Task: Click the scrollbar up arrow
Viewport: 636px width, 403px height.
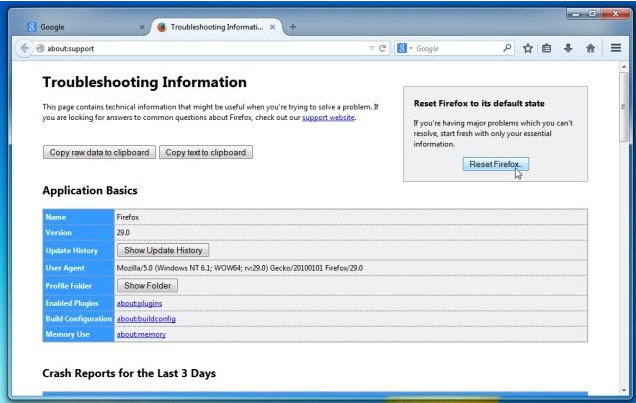Action: point(624,66)
